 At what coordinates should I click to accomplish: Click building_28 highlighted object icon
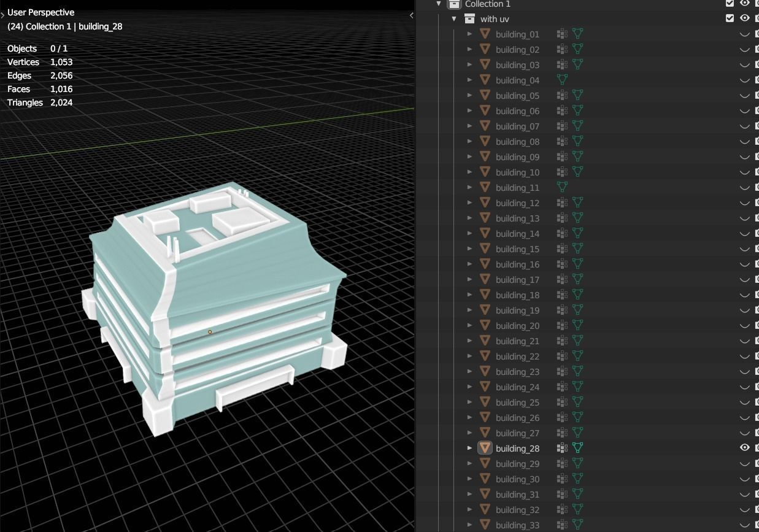click(x=485, y=448)
